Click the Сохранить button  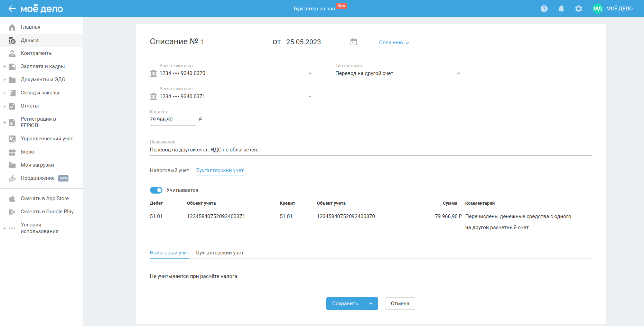[345, 304]
